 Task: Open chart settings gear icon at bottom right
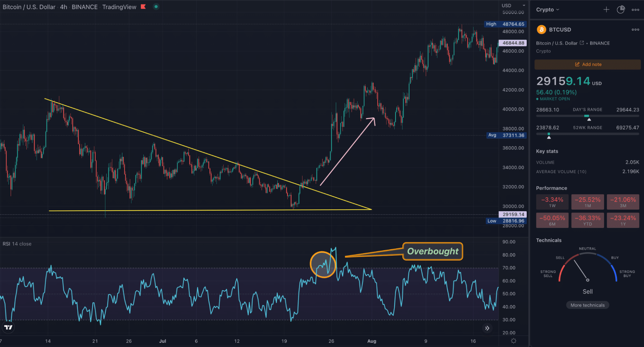point(514,341)
